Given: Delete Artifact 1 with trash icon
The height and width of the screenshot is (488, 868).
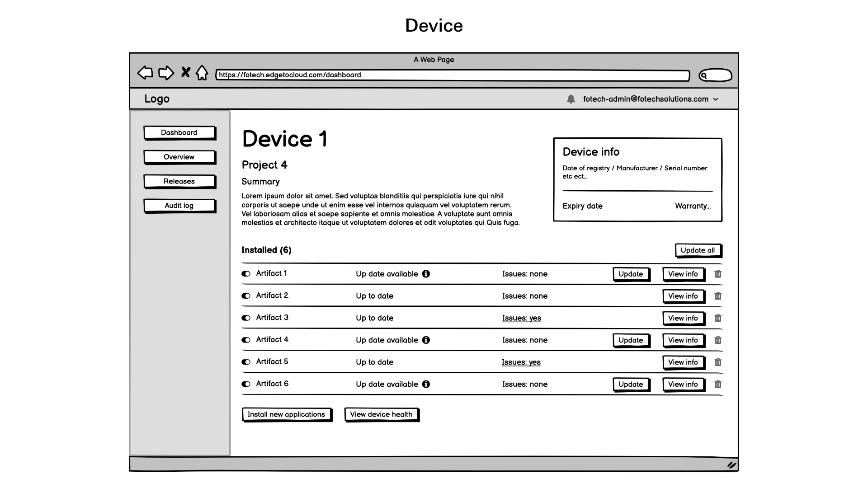Looking at the screenshot, I should pos(718,274).
